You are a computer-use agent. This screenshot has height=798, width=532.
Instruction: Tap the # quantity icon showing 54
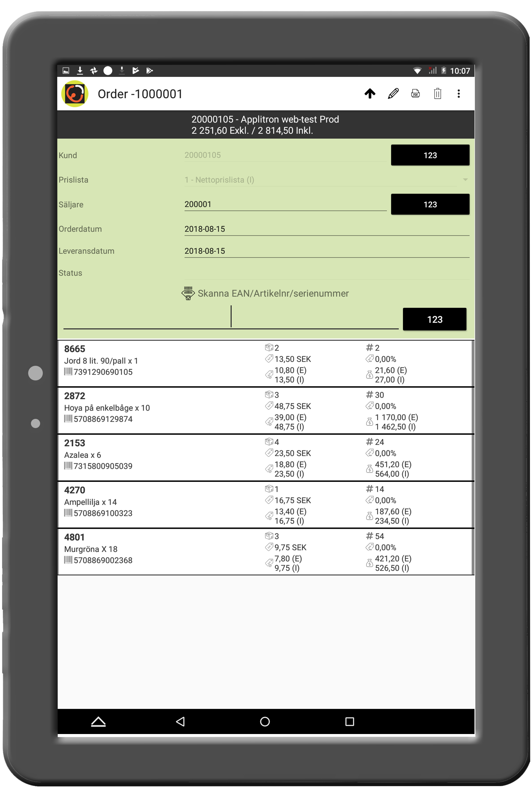(369, 536)
